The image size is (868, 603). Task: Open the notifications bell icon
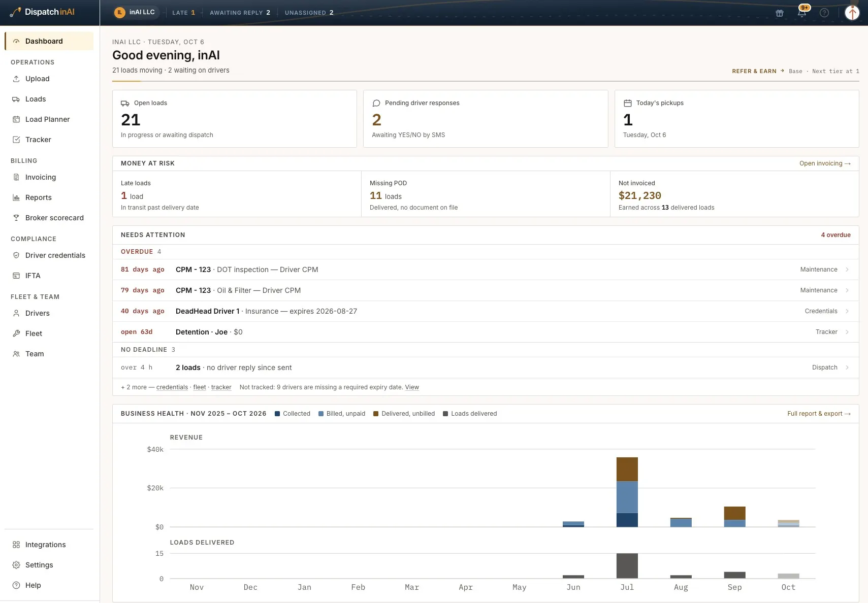802,13
